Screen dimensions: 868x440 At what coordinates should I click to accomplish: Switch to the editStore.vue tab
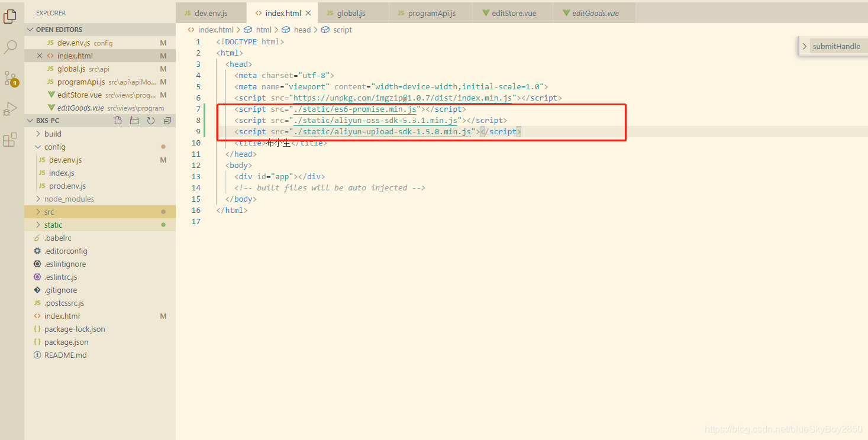tap(514, 13)
